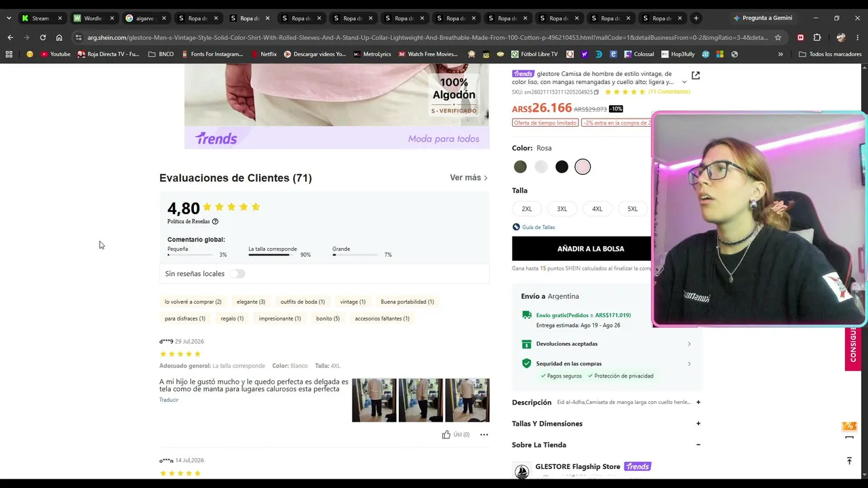Open the Netflix bookmark
The width and height of the screenshot is (868, 488).
(264, 54)
